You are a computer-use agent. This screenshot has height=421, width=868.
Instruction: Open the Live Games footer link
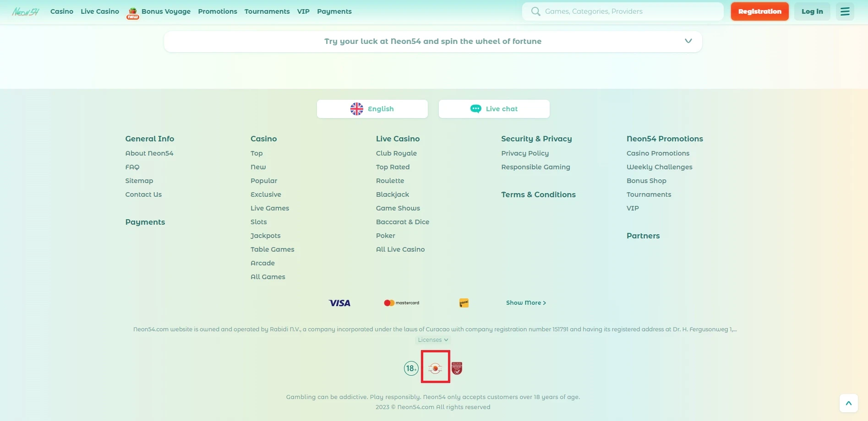click(270, 208)
